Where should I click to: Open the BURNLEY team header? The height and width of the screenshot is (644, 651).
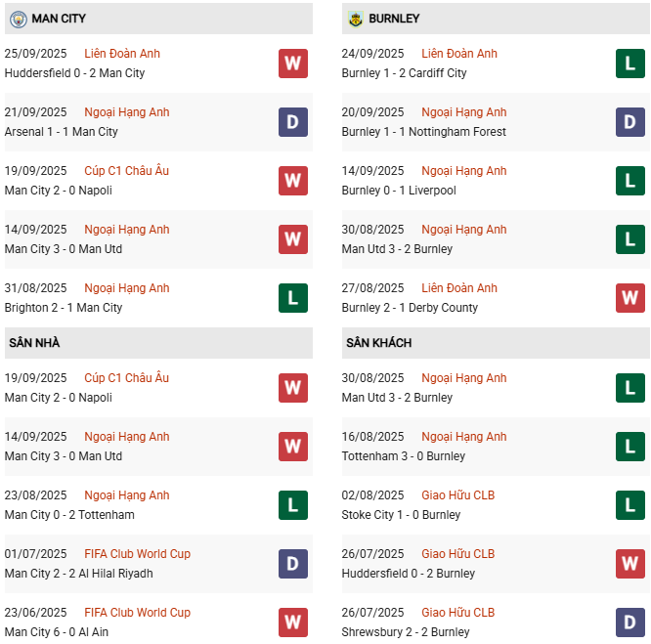(x=395, y=19)
